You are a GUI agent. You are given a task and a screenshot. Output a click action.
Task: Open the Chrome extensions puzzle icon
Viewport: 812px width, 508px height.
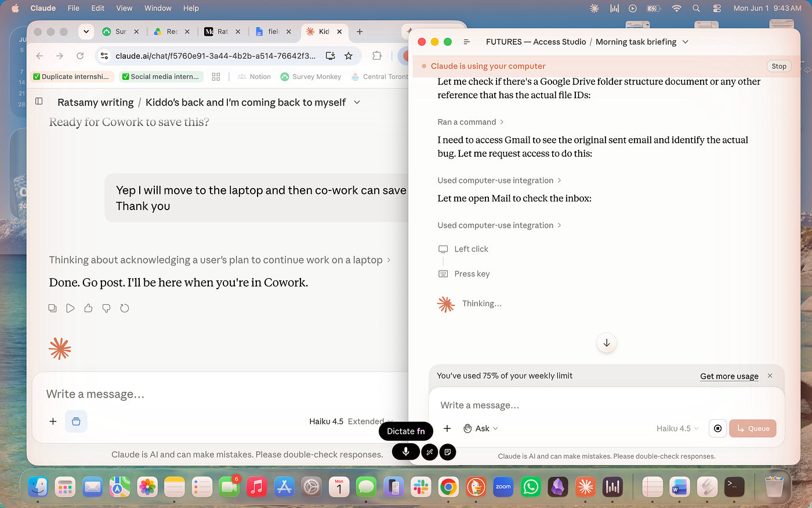[x=377, y=56]
